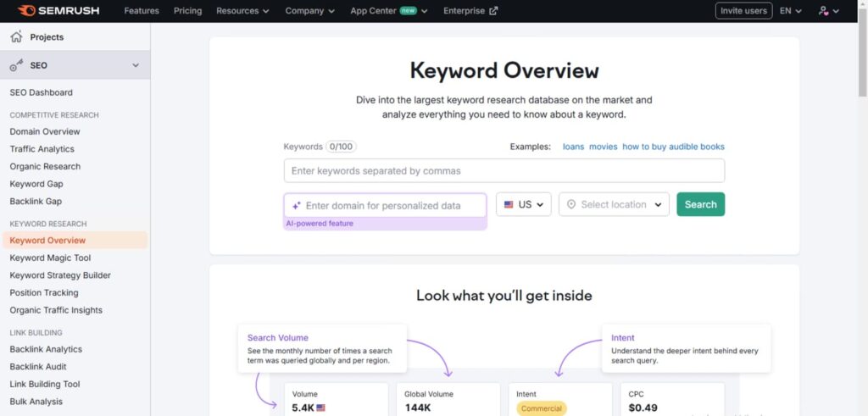Open Backlink Analytics
This screenshot has width=868, height=416.
click(46, 349)
